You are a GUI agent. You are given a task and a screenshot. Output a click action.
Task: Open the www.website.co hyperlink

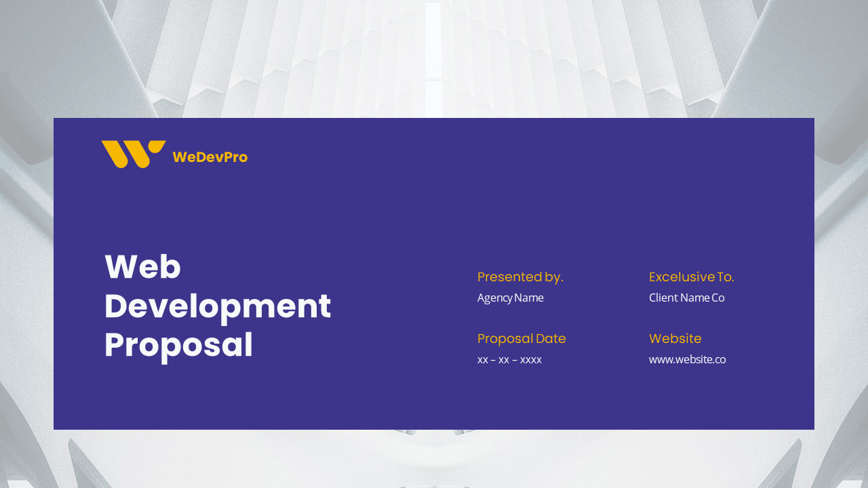coord(687,359)
